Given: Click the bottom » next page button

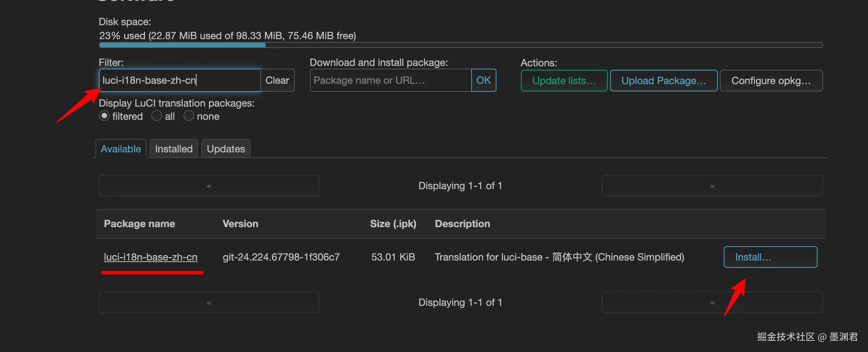Looking at the screenshot, I should 712,302.
